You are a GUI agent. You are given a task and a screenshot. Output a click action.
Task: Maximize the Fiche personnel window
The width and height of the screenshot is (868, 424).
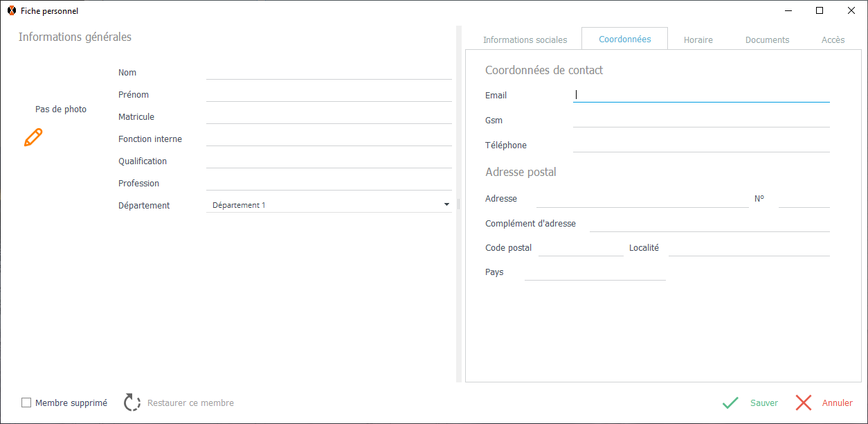point(820,11)
